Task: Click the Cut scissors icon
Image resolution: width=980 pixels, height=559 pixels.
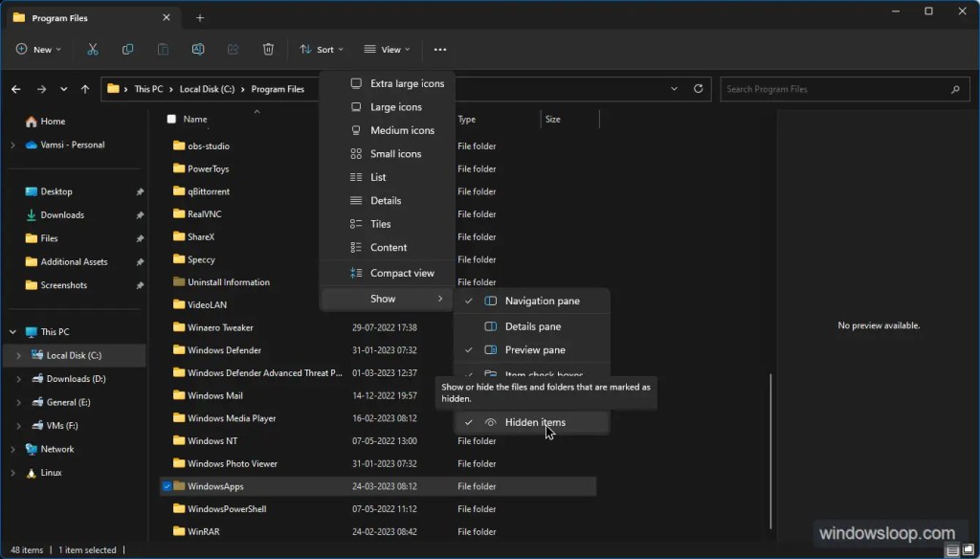Action: 93,50
